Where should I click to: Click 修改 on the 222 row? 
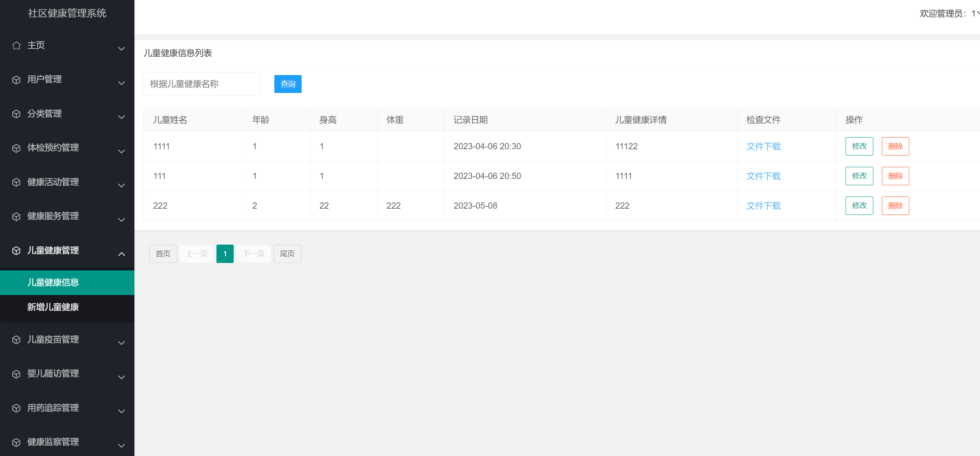click(859, 205)
